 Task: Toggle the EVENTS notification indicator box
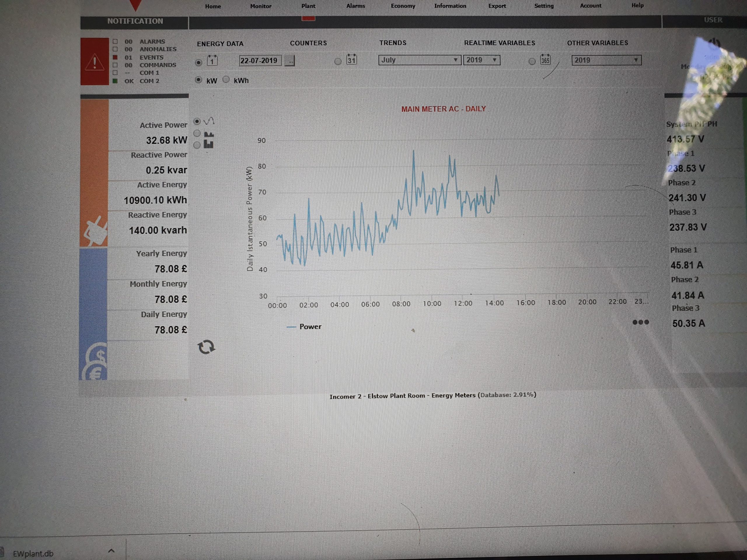[x=115, y=57]
